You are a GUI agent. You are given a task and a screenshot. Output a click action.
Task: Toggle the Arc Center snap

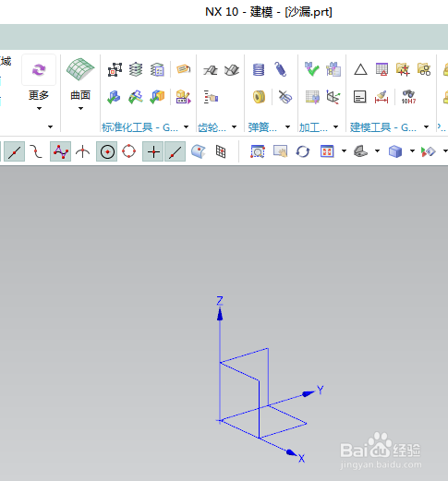pos(107,151)
